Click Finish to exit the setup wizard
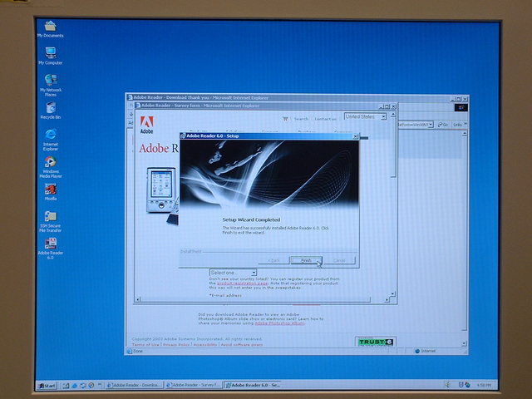The width and height of the screenshot is (532, 399). point(306,260)
